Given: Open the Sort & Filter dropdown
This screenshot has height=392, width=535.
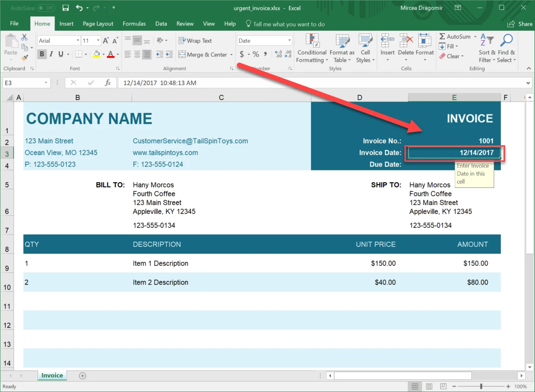Looking at the screenshot, I should point(487,48).
